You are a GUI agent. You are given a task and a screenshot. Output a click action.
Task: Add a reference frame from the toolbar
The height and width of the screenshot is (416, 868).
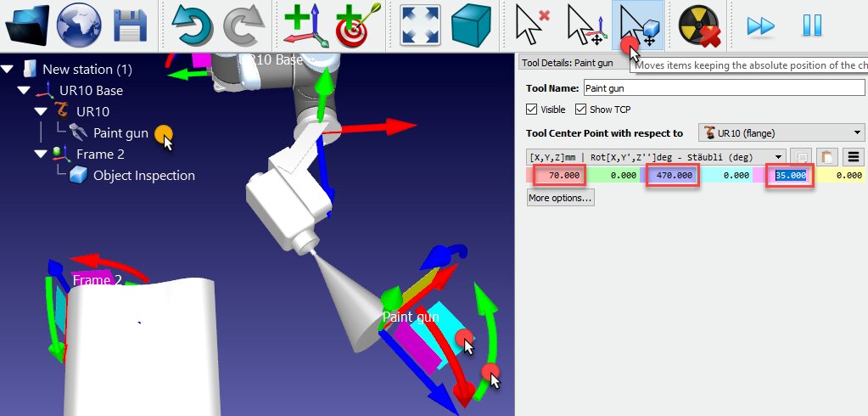pos(305,25)
